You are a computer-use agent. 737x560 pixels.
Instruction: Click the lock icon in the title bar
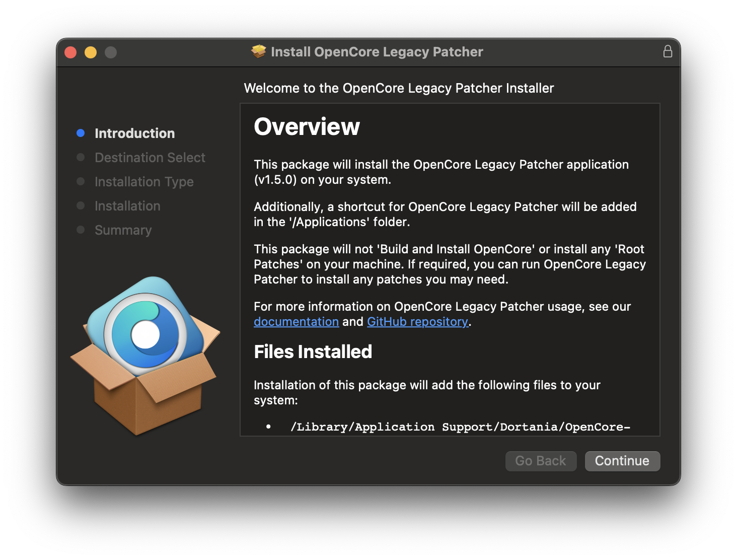668,51
